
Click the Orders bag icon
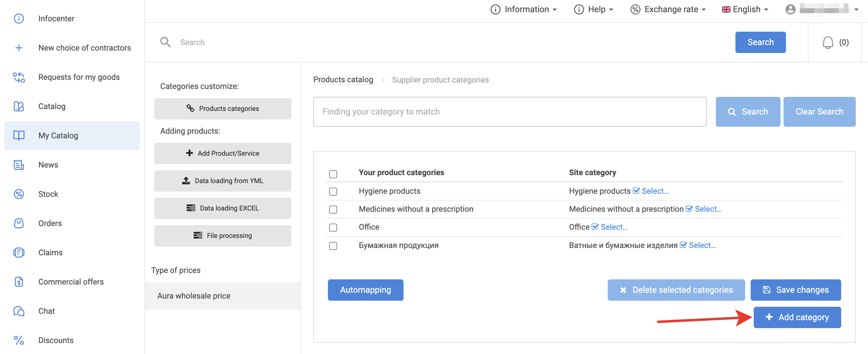[19, 223]
